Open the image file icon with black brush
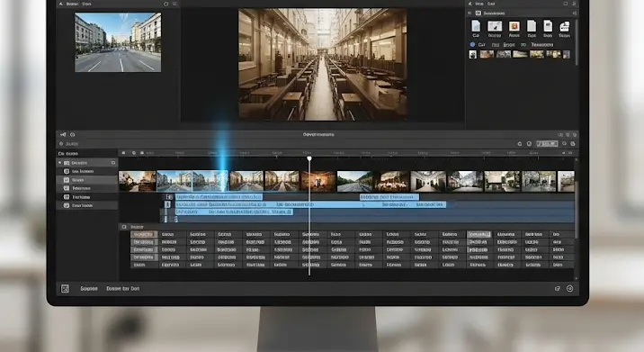644x352 pixels. [495, 26]
